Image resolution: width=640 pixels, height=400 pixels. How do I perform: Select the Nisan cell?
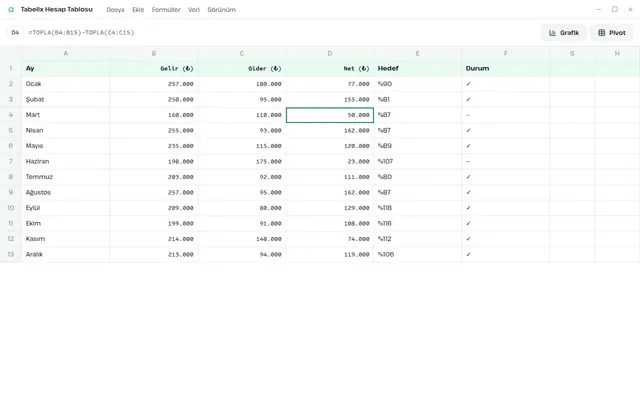pyautogui.click(x=66, y=130)
